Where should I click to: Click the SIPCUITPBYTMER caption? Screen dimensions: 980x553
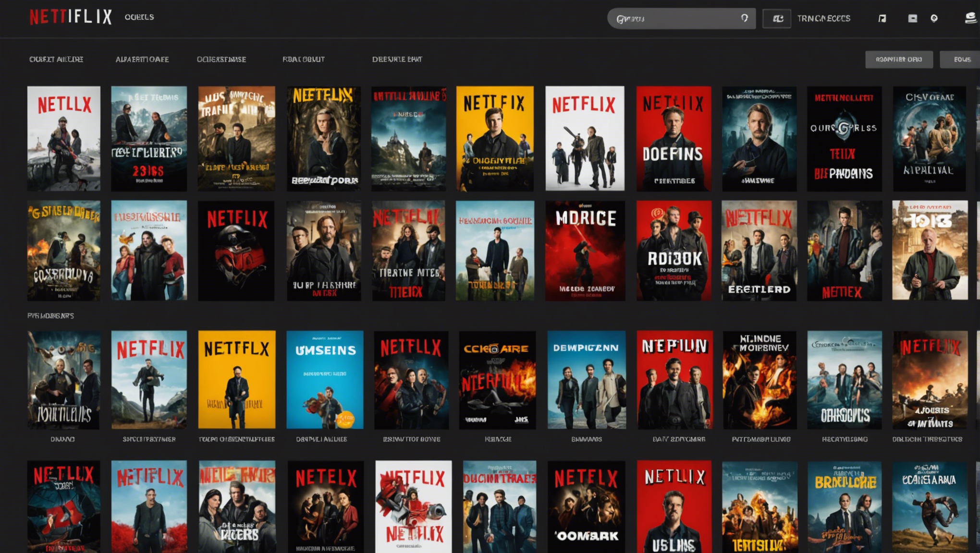coord(149,439)
